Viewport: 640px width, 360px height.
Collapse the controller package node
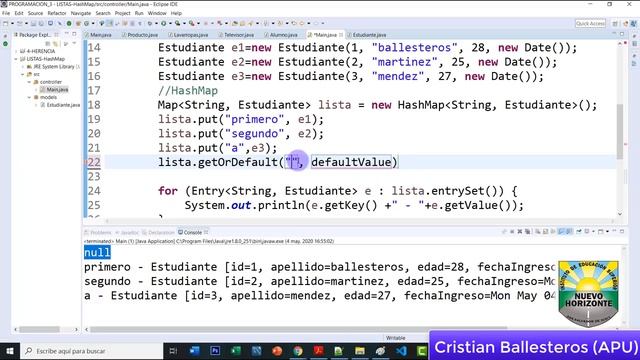(x=29, y=82)
